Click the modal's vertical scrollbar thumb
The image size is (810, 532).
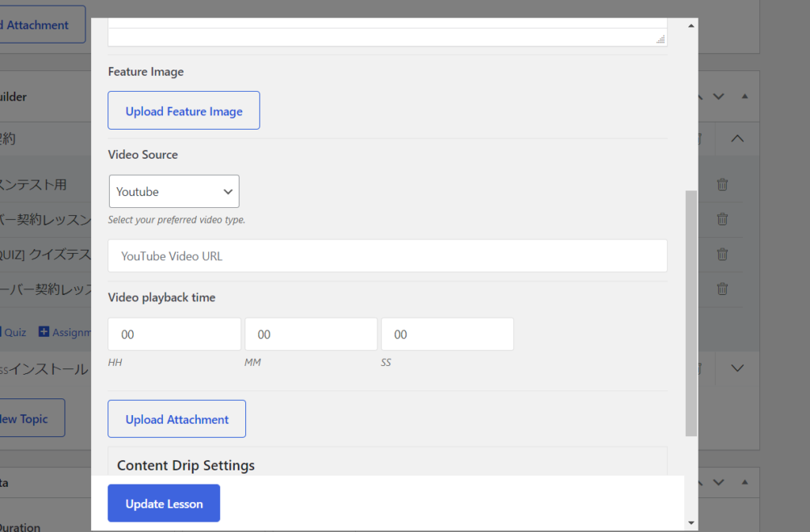(691, 312)
